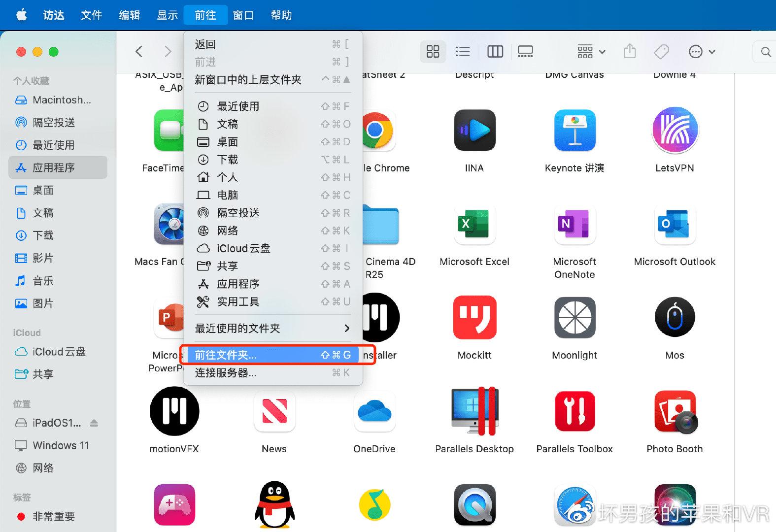Launch the LetsVPN application
The image size is (776, 532).
[x=675, y=130]
